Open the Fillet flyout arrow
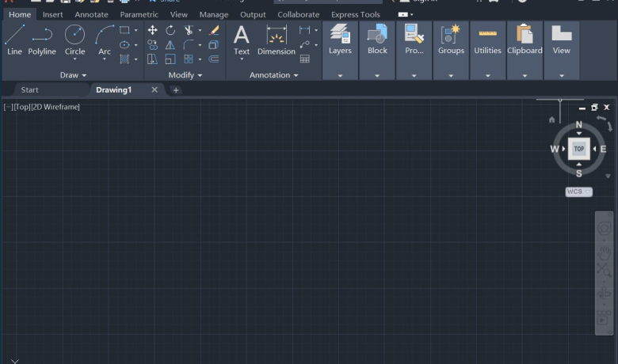This screenshot has height=364, width=618. [x=200, y=45]
